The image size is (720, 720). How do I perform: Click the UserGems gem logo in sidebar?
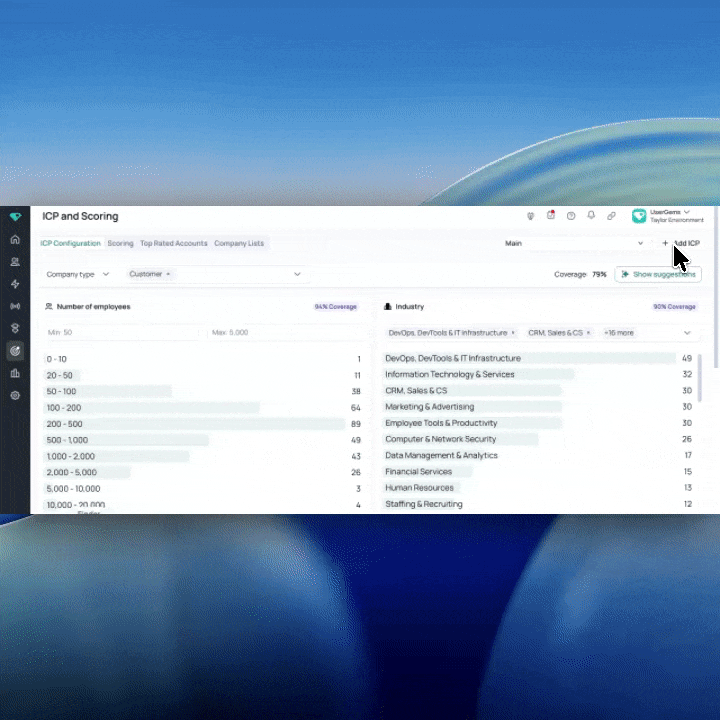tap(15, 217)
